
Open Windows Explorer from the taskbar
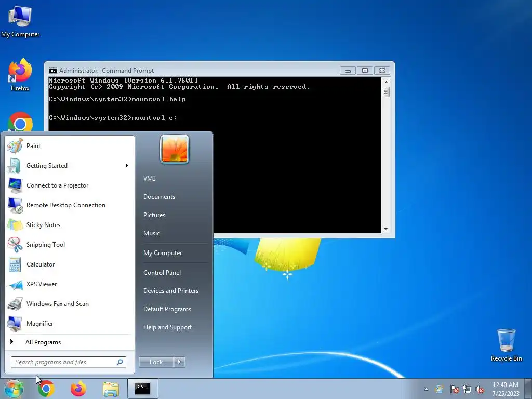(x=111, y=389)
